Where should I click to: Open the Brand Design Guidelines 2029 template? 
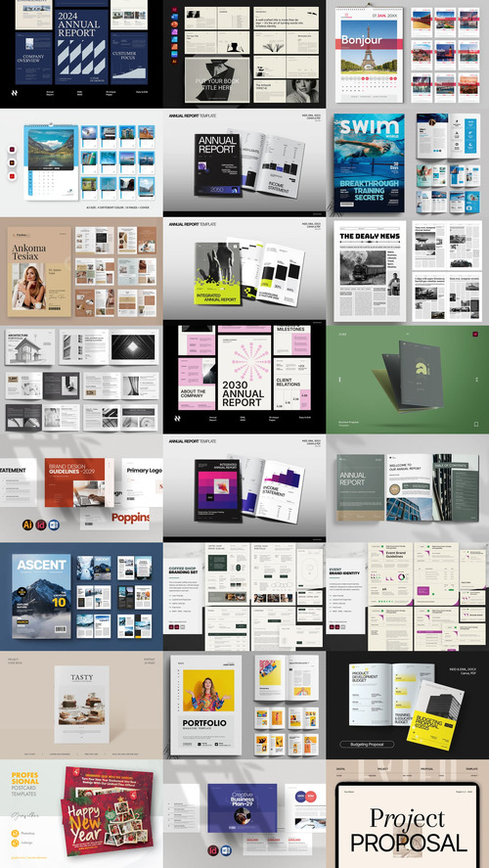tap(81, 487)
